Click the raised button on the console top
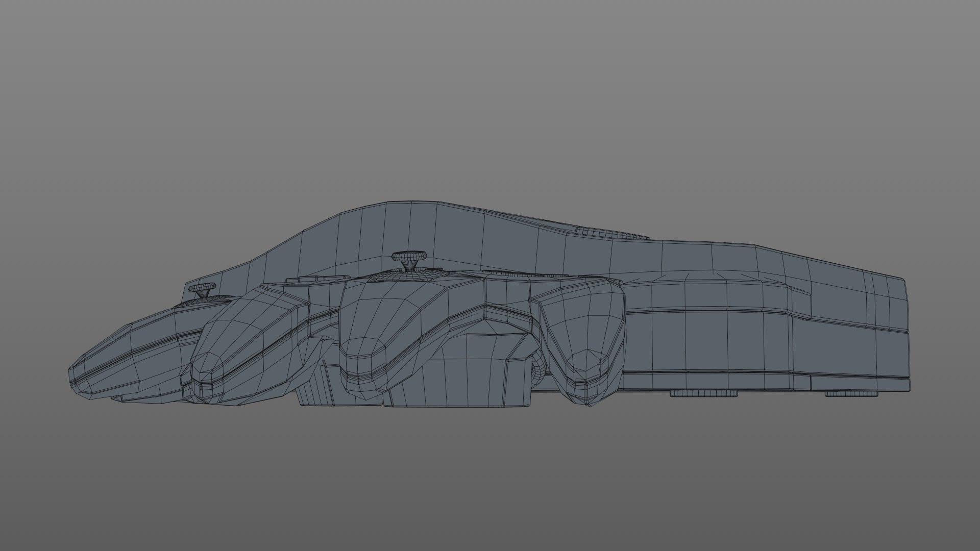The height and width of the screenshot is (551, 980). [612, 233]
